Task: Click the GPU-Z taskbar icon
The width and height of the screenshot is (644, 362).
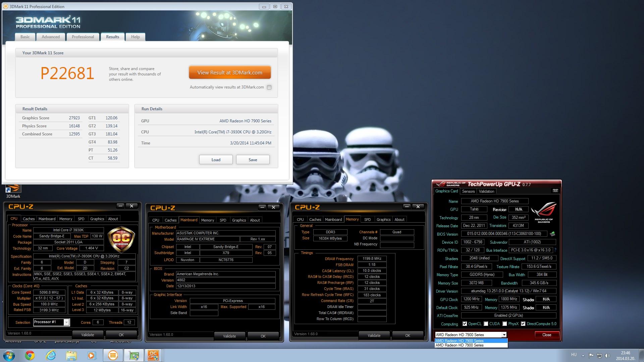Action: tap(134, 355)
